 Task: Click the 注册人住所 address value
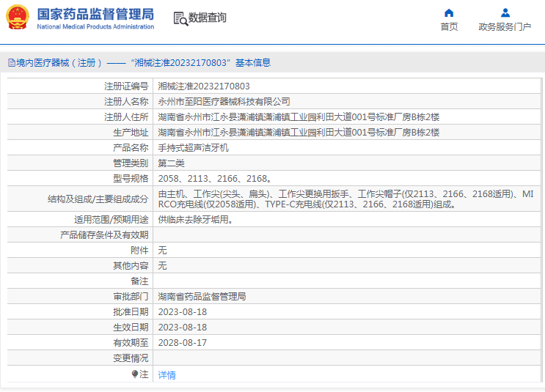click(x=299, y=117)
